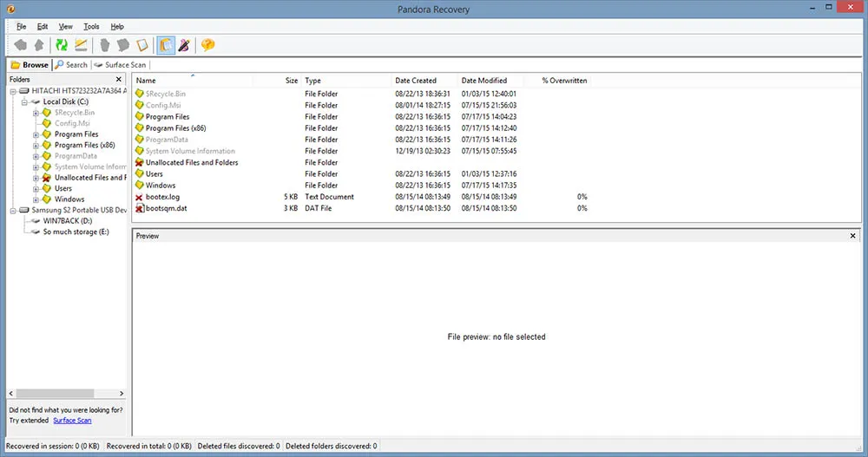Sort by Date Created column header
The width and height of the screenshot is (868, 457).
point(424,81)
